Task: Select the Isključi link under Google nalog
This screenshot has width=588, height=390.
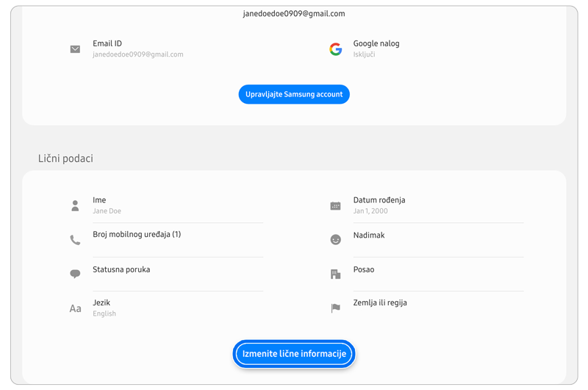Action: click(364, 54)
